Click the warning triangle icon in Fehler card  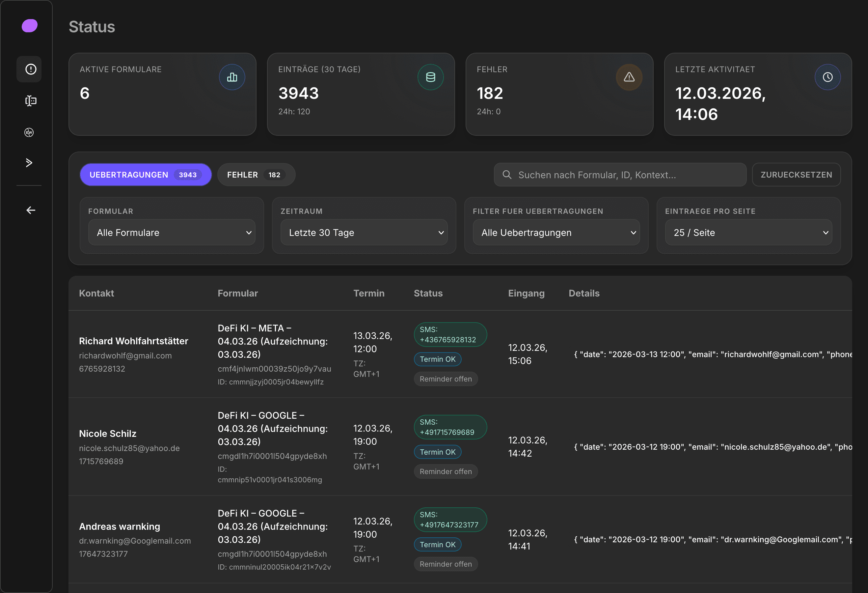pos(629,77)
